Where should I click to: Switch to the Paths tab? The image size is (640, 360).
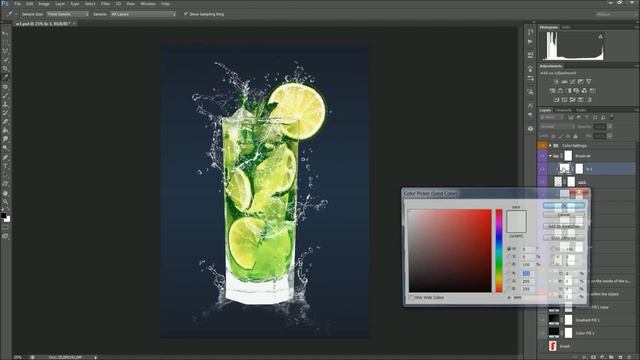(x=582, y=110)
